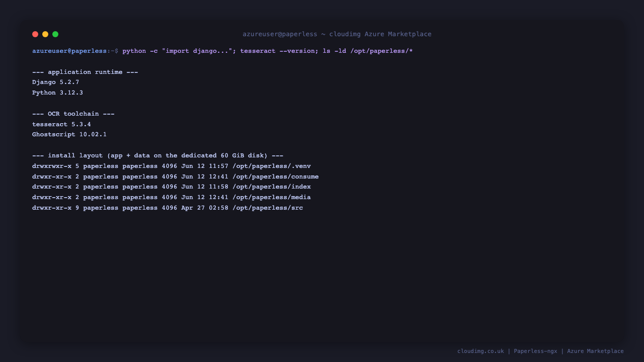Click the '/opt/paperless/src' path

[x=268, y=208]
